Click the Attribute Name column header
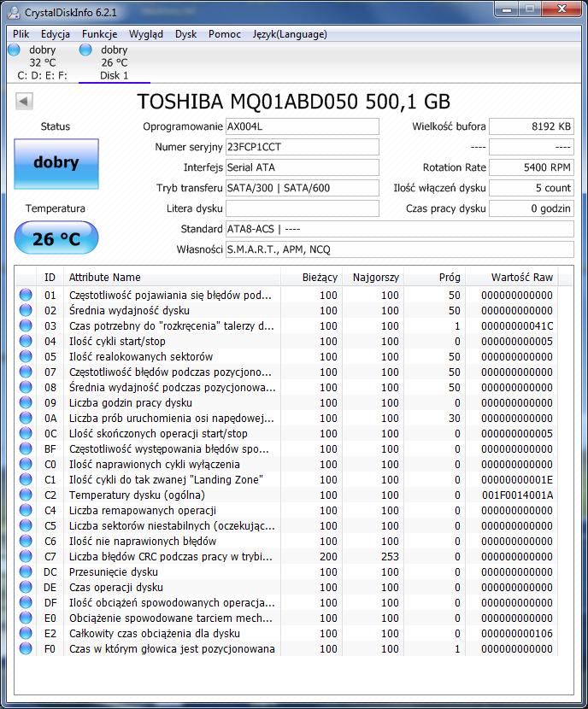This screenshot has height=709, width=588. point(172,277)
